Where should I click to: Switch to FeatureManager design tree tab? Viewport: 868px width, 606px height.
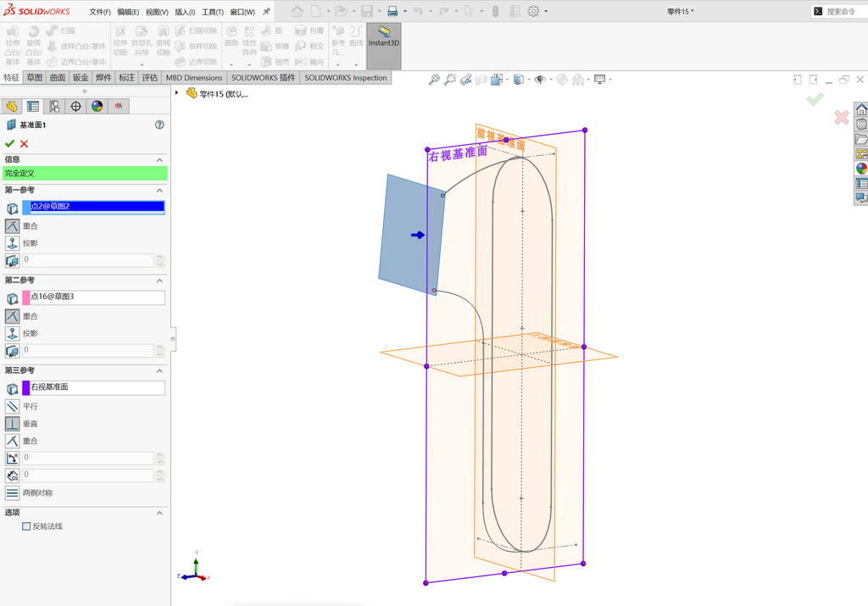[12, 106]
